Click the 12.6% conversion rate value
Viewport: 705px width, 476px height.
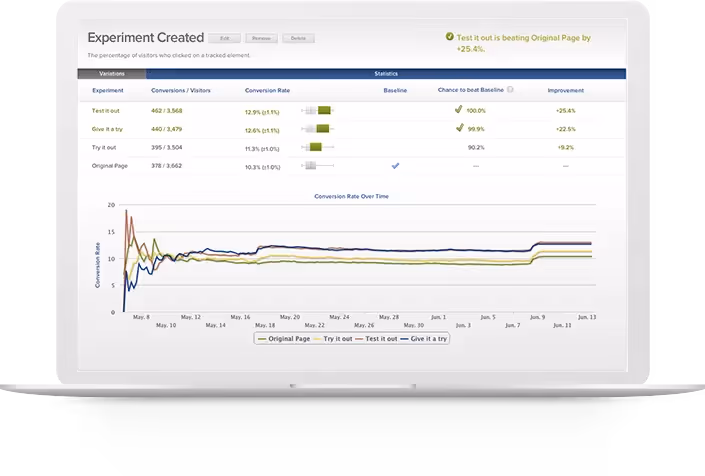[x=262, y=131]
